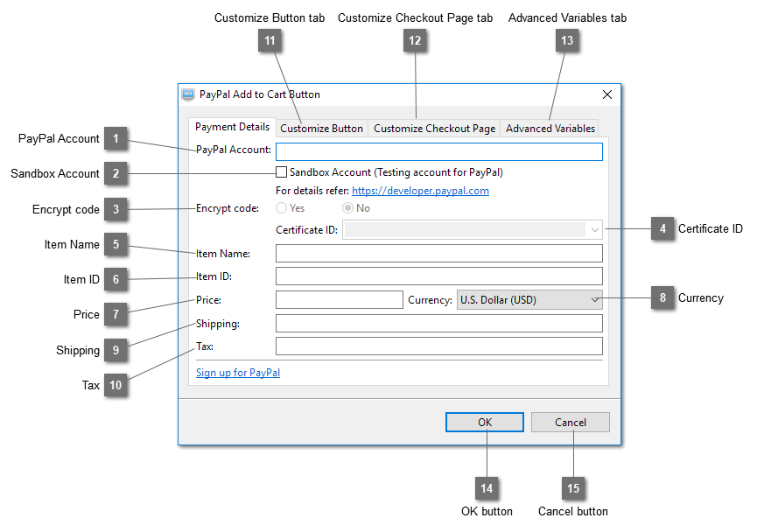Open the Customize Checkout Page tab
This screenshot has width=757, height=532.
pyautogui.click(x=434, y=129)
